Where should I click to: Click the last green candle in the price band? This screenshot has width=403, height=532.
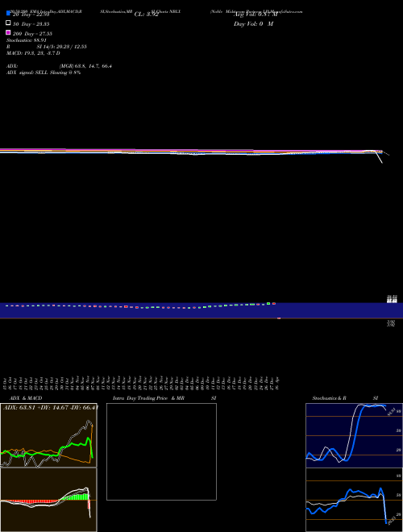click(x=268, y=303)
